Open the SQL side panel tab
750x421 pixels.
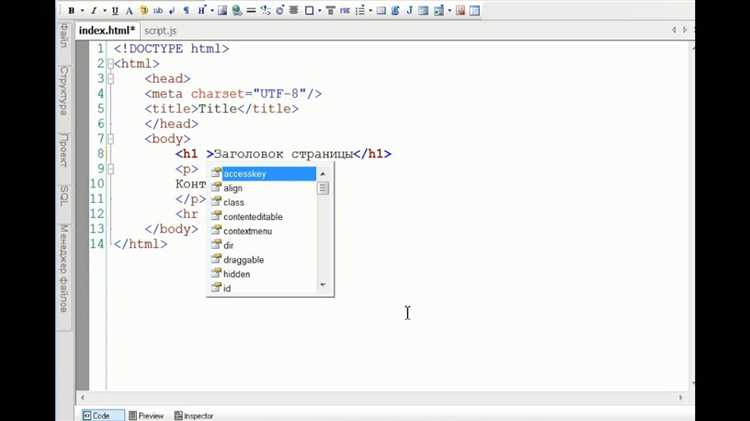64,195
